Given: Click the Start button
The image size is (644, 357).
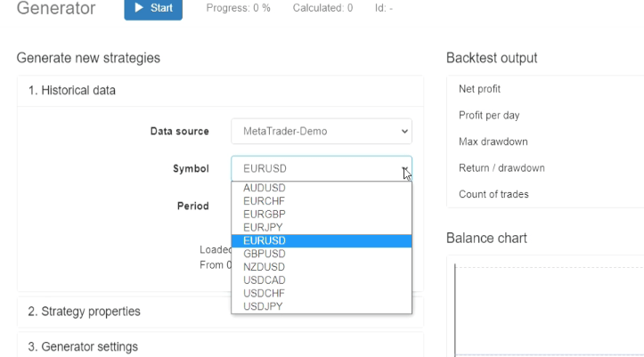Looking at the screenshot, I should click(x=153, y=8).
